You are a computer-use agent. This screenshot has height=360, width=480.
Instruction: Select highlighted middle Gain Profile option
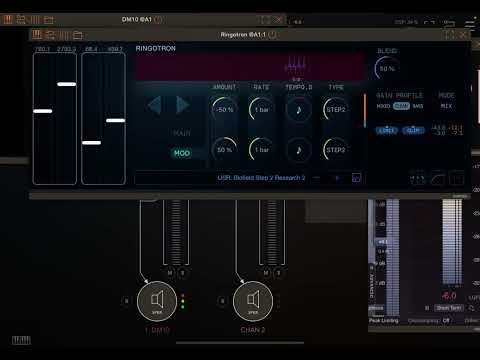[x=401, y=106]
